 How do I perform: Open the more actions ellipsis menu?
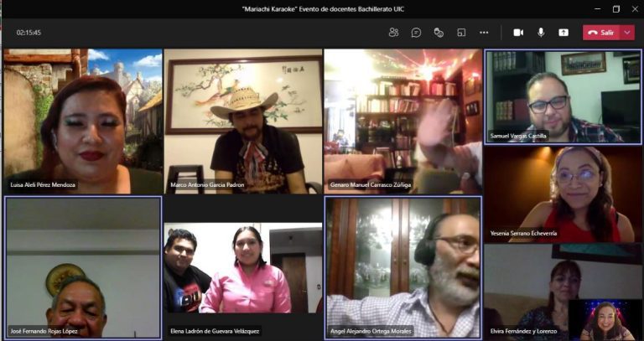(x=484, y=33)
